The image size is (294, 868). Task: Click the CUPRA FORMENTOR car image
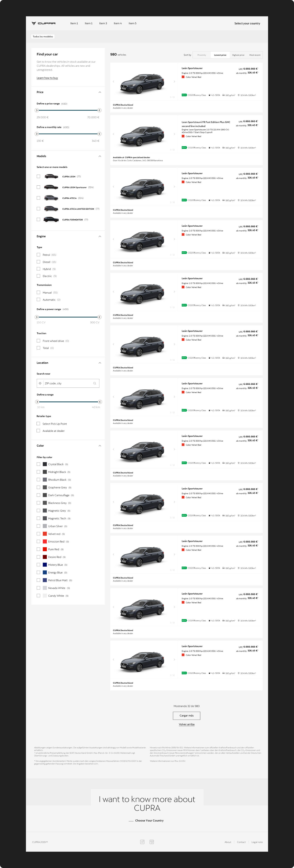click(x=51, y=219)
